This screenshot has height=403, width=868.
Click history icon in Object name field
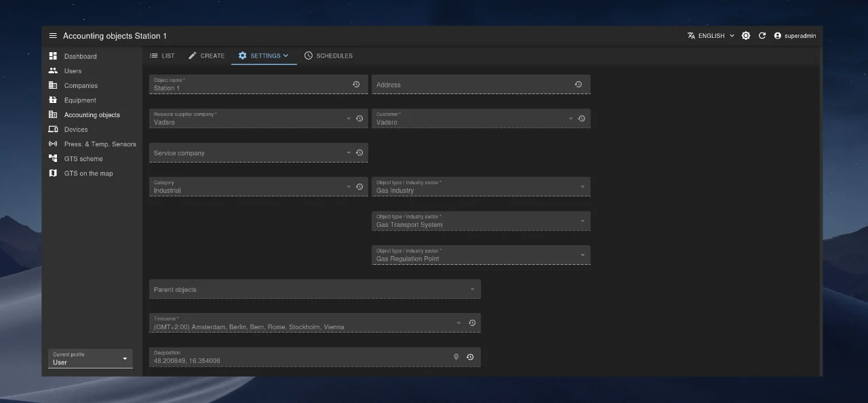[356, 85]
